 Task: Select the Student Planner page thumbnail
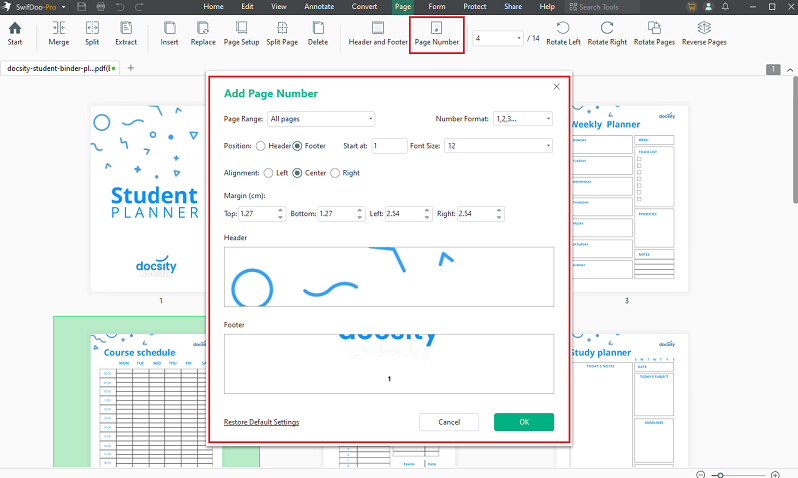148,199
